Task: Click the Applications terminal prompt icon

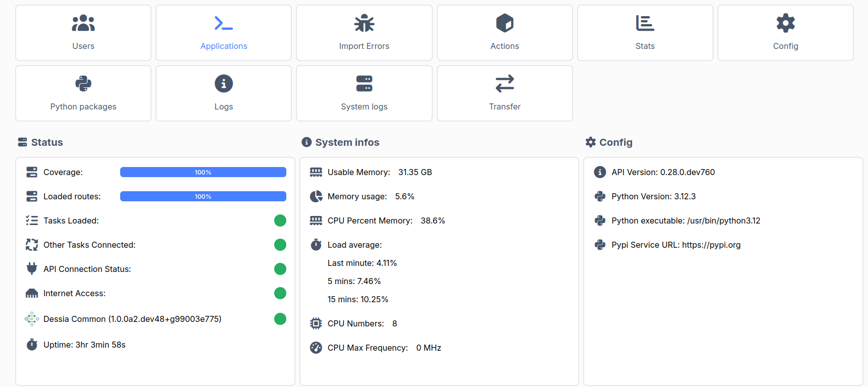Action: point(224,23)
